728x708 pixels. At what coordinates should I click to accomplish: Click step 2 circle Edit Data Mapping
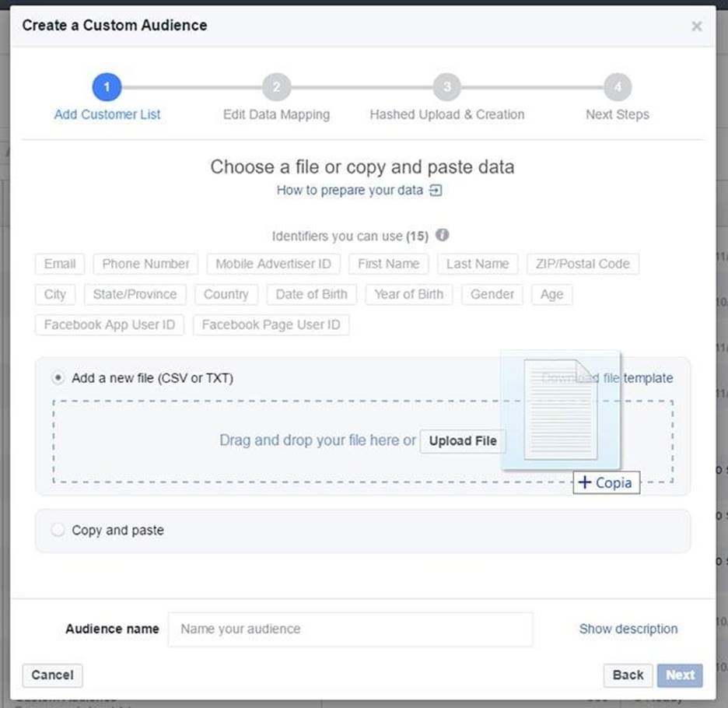point(276,87)
